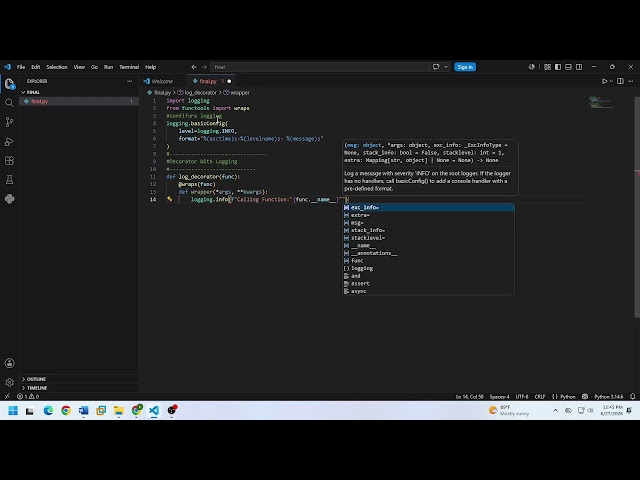Viewport: 640px width, 480px height.
Task: Go to line via Ln 14, Col 58
Action: tap(470, 396)
